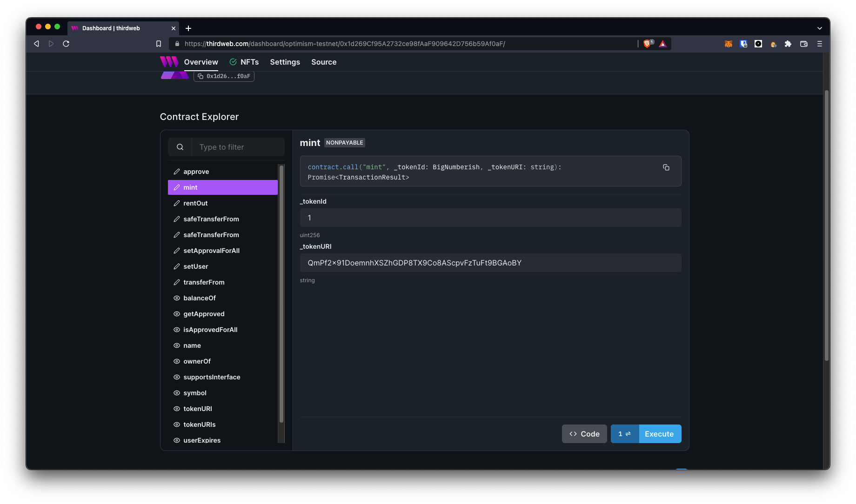Open the browser hamburger menu
The image size is (856, 504).
(819, 44)
